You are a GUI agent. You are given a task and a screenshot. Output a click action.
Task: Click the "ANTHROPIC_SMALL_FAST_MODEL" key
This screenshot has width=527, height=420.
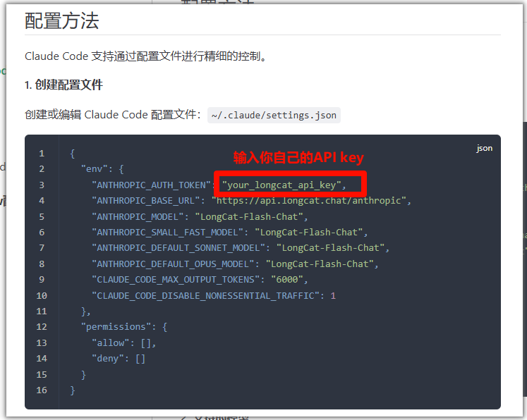(168, 233)
